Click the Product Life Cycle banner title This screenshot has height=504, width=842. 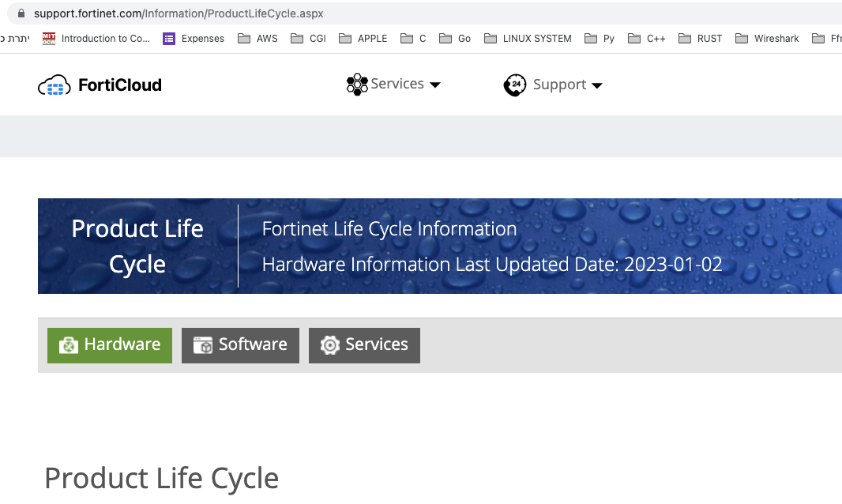point(137,246)
